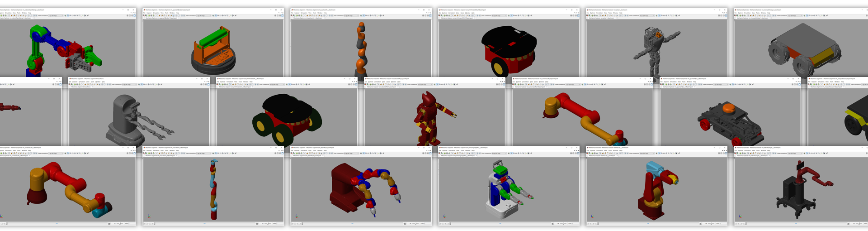
Task: Click Rotate tool in gray humanoid window
Action: (661, 15)
